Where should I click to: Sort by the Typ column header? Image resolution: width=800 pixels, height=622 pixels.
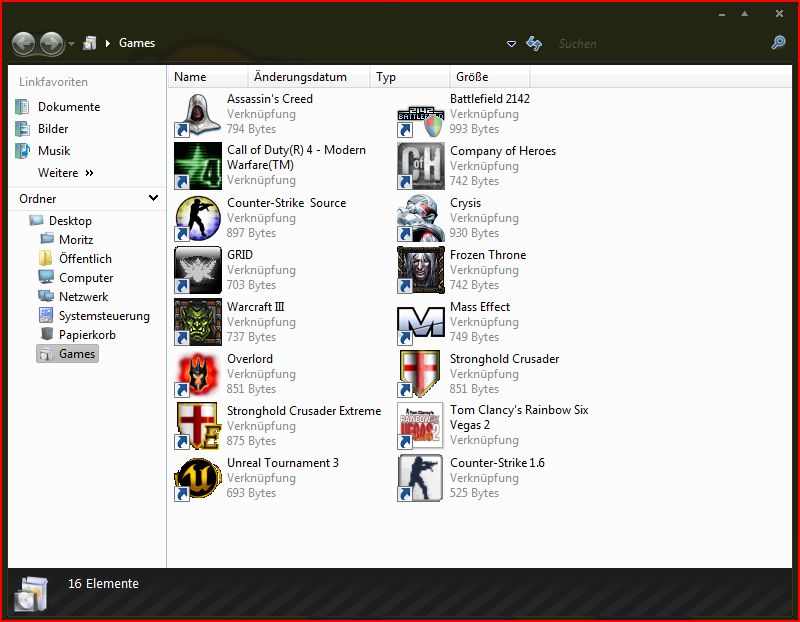pyautogui.click(x=410, y=77)
